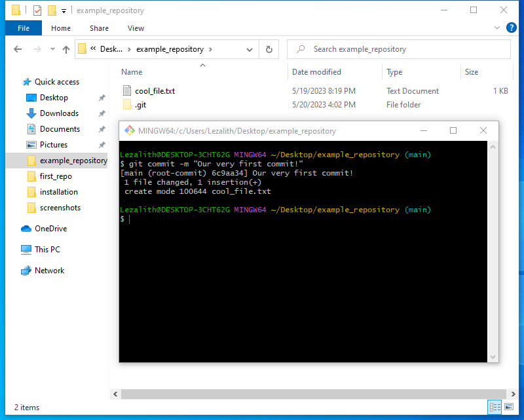
Task: Refresh the example_repository folder view
Action: pos(269,50)
